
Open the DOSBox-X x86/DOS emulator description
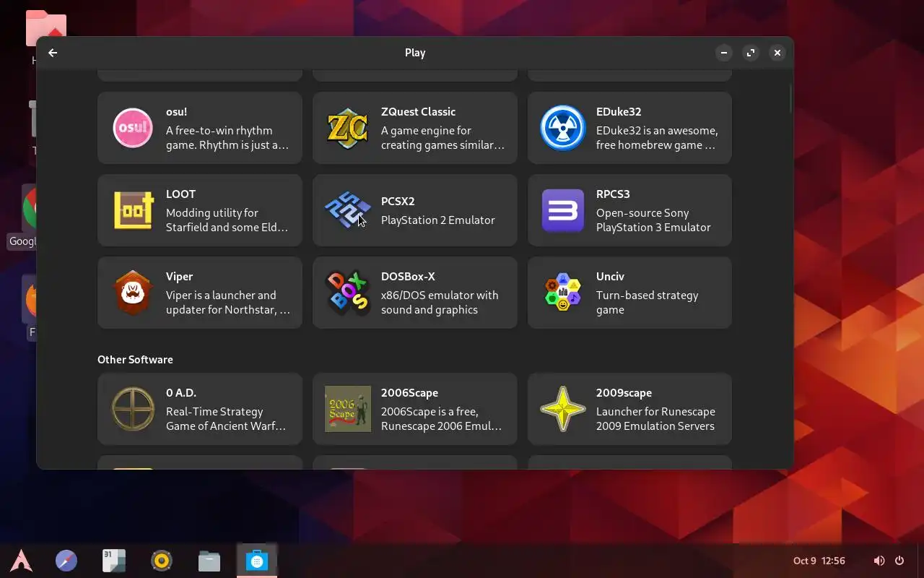pyautogui.click(x=440, y=303)
